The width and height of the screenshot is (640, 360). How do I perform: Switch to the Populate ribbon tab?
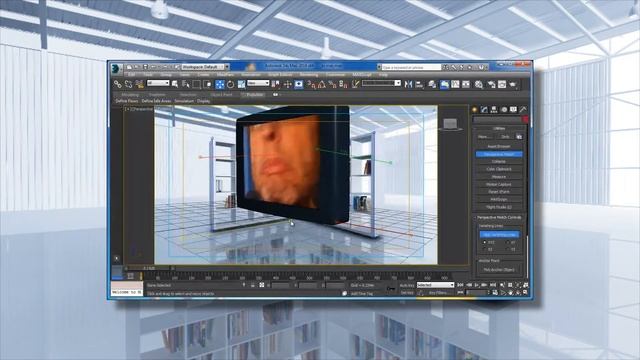tap(254, 95)
